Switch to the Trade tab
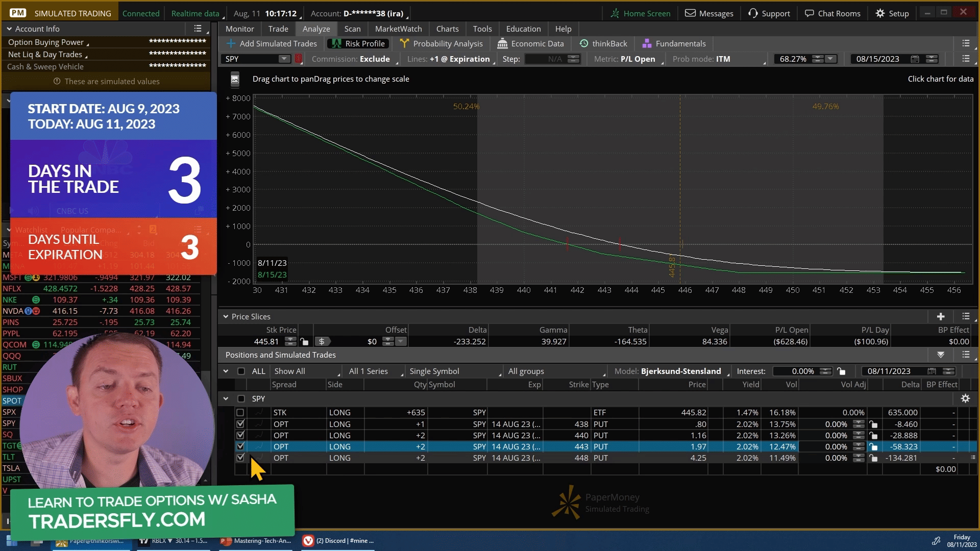Viewport: 980px width, 551px height. pyautogui.click(x=278, y=29)
